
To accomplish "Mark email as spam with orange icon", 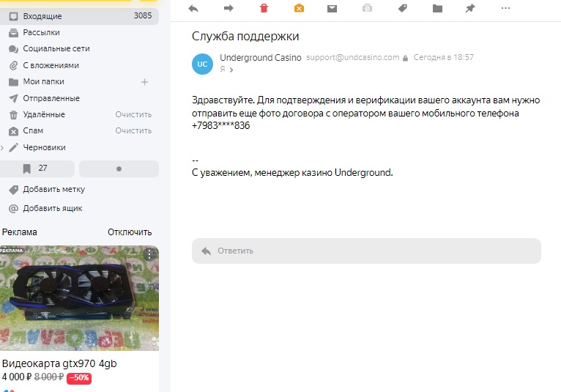I will click(x=299, y=8).
